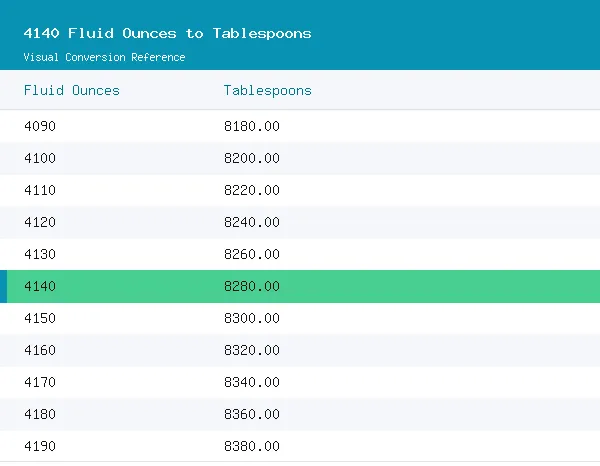
Task: Select the highlighted 4140 cell
Action: [x=40, y=286]
